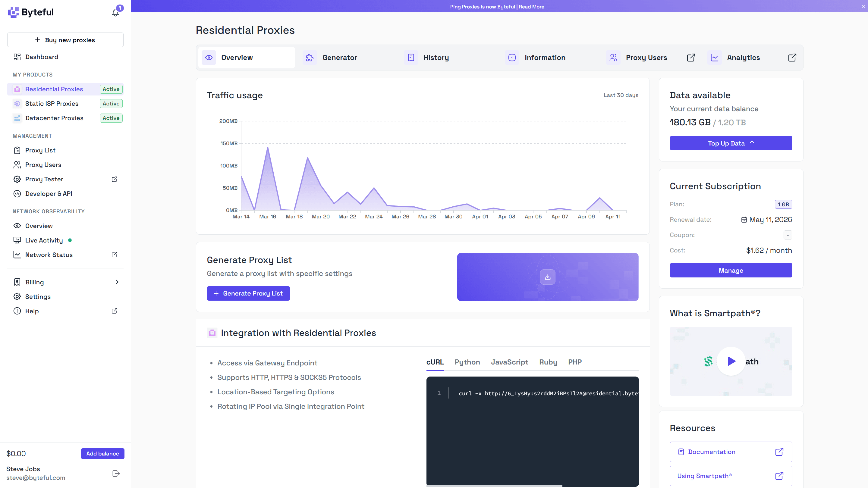Viewport: 868px width, 488px height.
Task: Click the "$1.62 / month" cost value
Action: coord(769,250)
